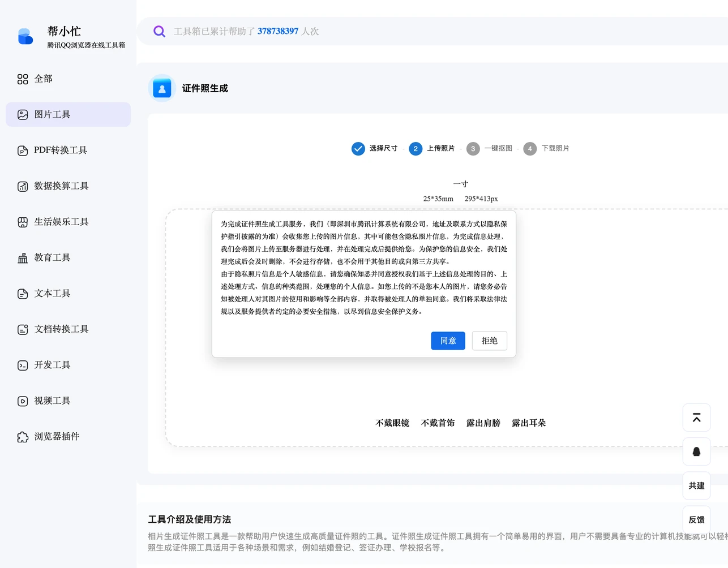
Task: Click the 帮小忙 logo icon
Action: click(25, 37)
